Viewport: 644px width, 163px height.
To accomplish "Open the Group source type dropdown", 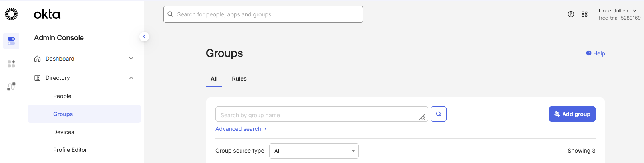I will coord(314,151).
